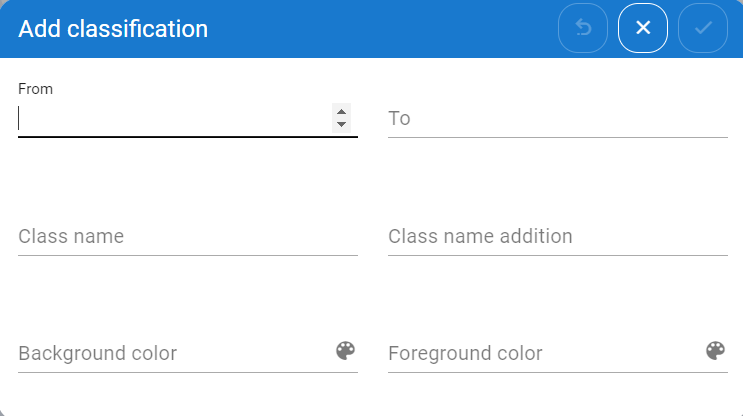The image size is (743, 416).
Task: Open the Background color palette picker
Action: coord(345,351)
